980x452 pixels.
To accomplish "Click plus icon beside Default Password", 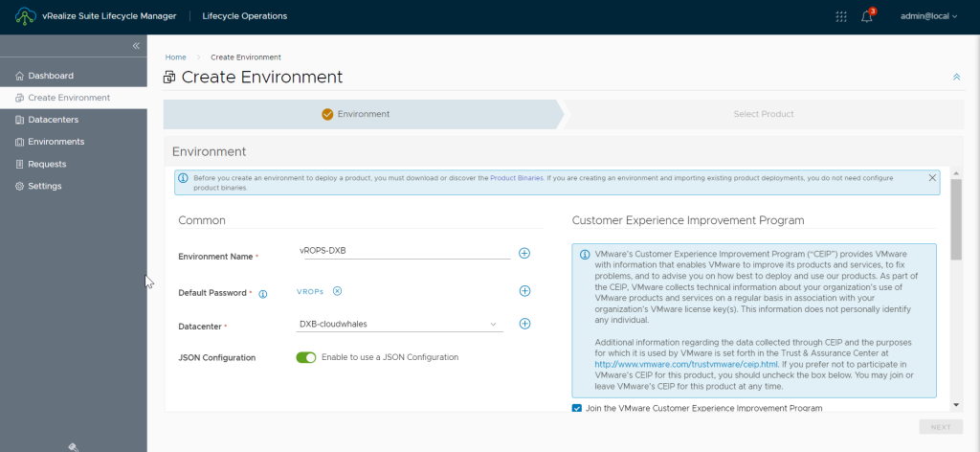I will [524, 291].
